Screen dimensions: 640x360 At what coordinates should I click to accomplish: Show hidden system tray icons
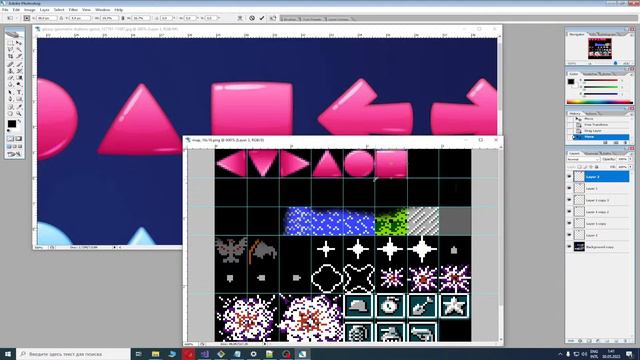[x=560, y=354]
